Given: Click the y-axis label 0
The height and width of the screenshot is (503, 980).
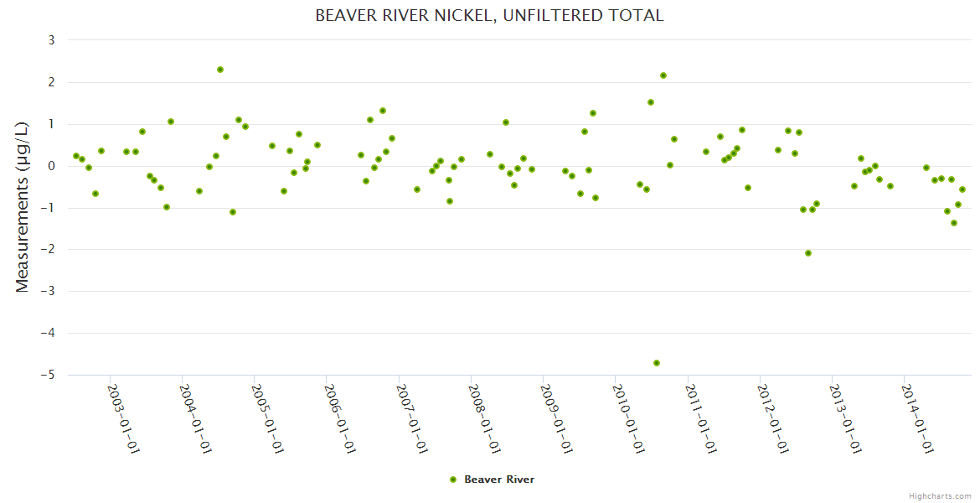Looking at the screenshot, I should click(x=51, y=166).
